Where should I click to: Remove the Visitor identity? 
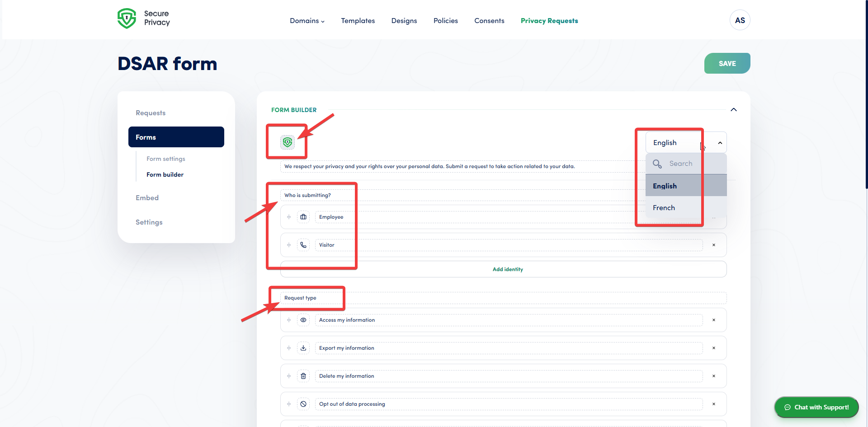(x=714, y=245)
